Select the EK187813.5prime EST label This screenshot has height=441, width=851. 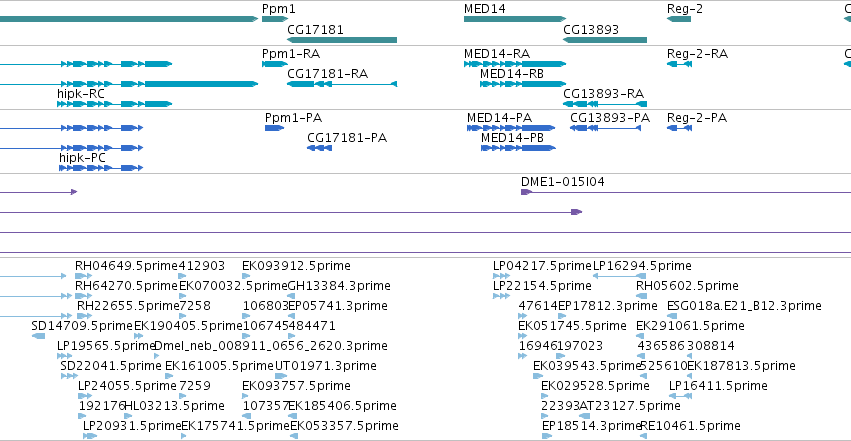741,366
